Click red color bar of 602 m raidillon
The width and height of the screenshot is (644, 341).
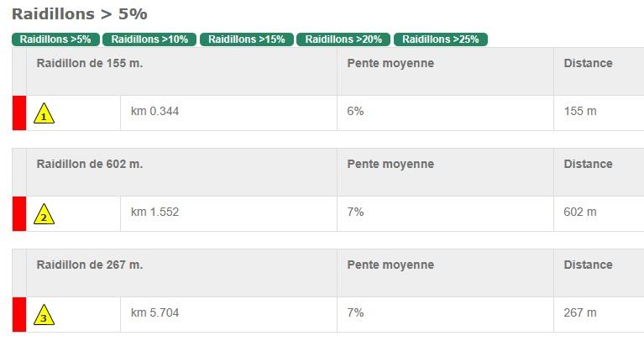point(19,213)
